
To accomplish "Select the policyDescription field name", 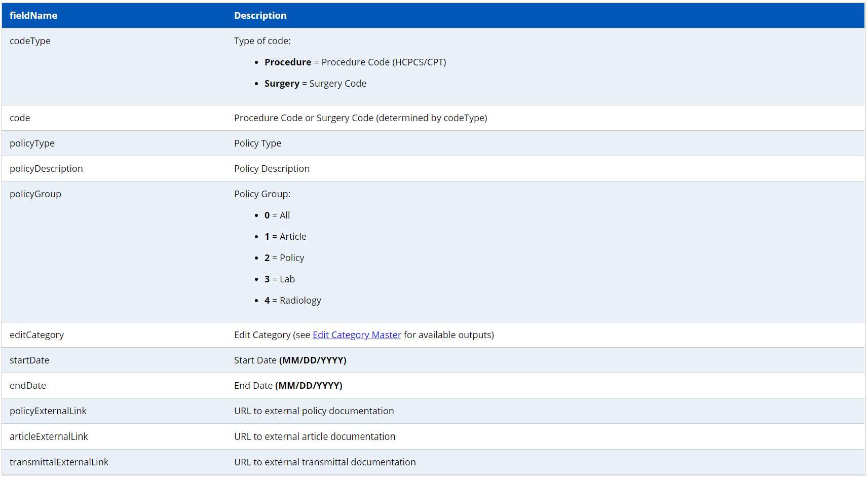I will tap(46, 169).
